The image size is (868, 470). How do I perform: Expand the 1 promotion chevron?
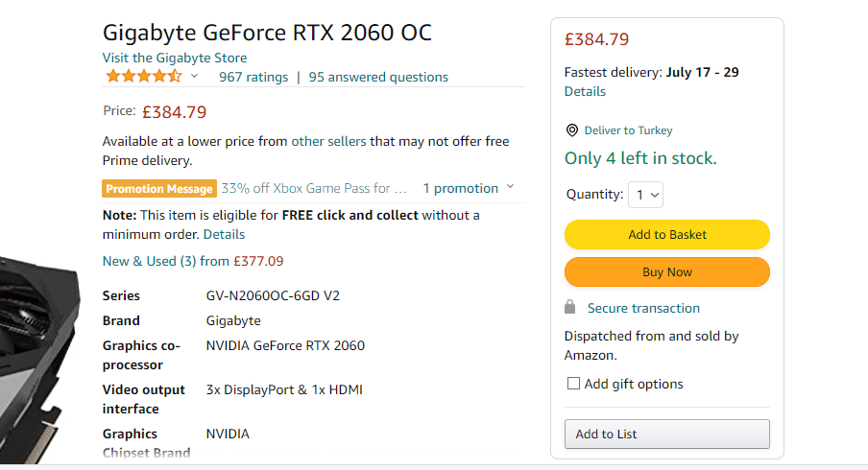click(x=510, y=187)
